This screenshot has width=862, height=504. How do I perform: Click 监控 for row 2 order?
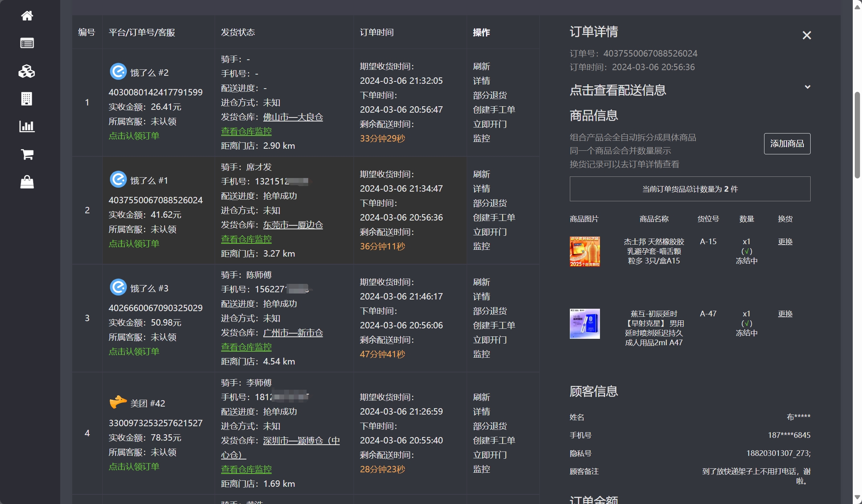click(x=482, y=246)
